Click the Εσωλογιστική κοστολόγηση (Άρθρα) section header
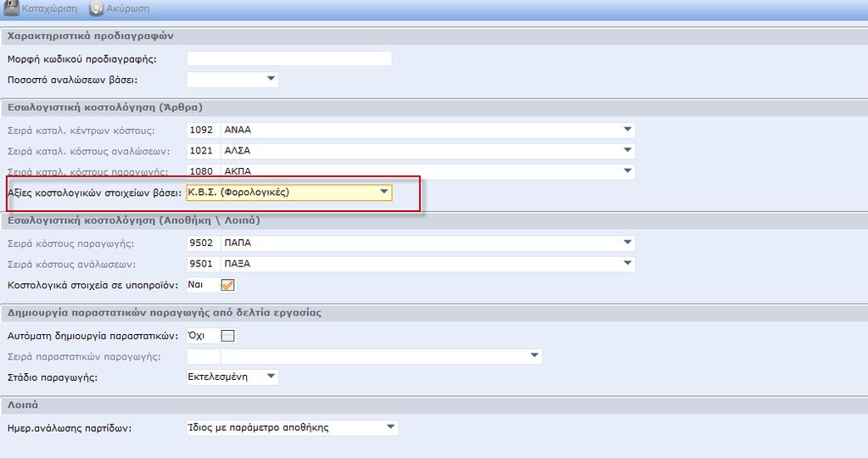Screen dimensions: 868x458 [x=105, y=107]
